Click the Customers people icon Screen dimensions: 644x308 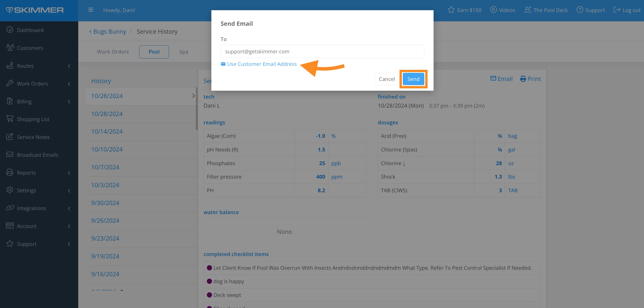[x=10, y=48]
